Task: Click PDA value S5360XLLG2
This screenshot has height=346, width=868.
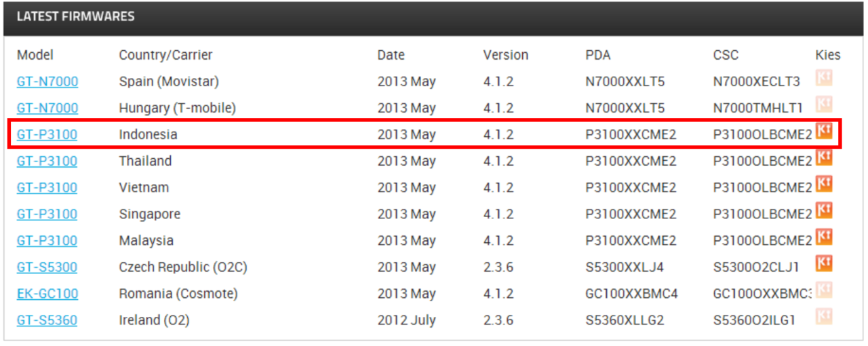Action: click(x=625, y=320)
